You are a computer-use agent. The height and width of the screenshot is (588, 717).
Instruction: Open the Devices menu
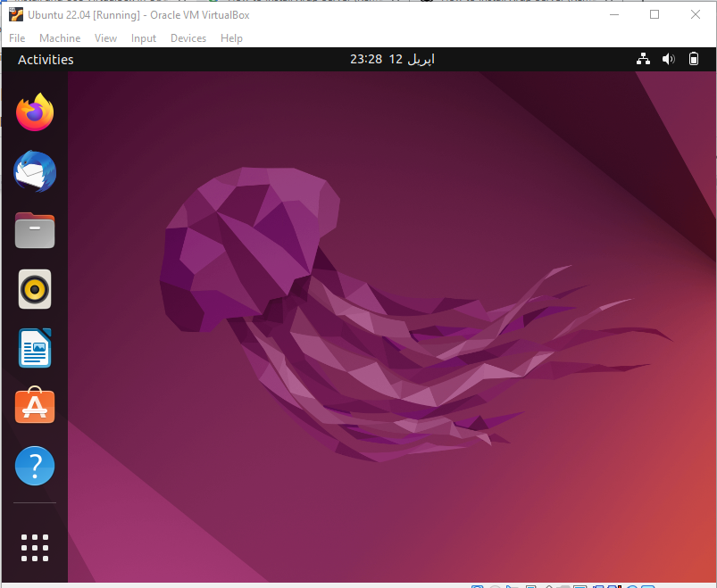[x=188, y=38]
